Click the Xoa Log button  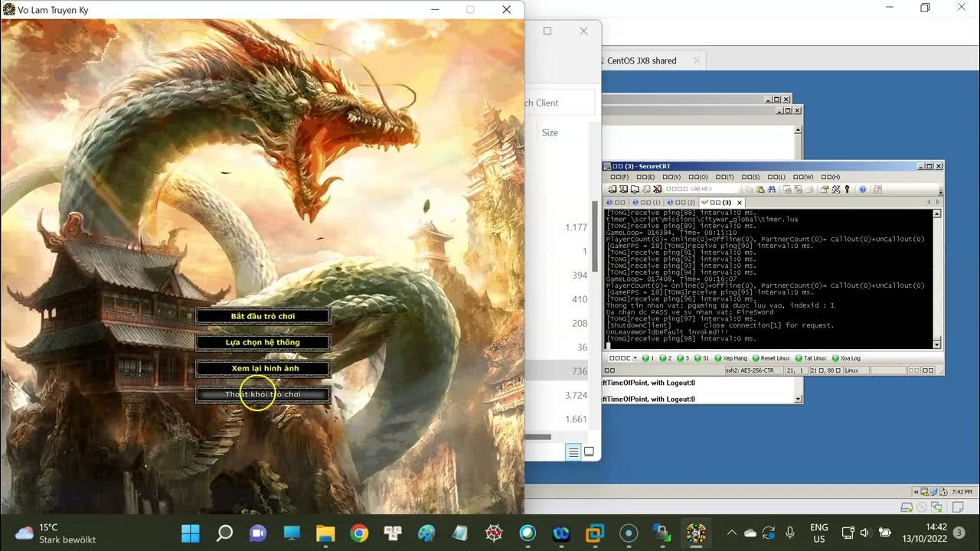(x=847, y=358)
